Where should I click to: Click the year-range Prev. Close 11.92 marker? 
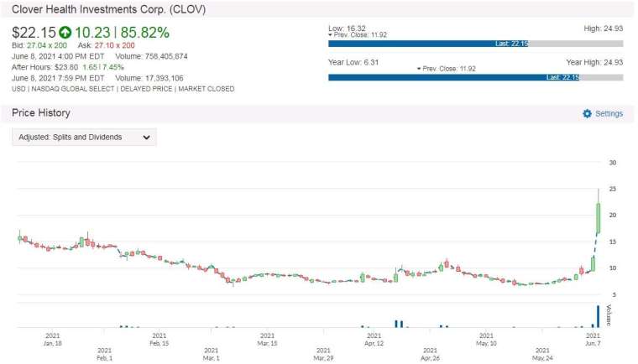(x=447, y=69)
